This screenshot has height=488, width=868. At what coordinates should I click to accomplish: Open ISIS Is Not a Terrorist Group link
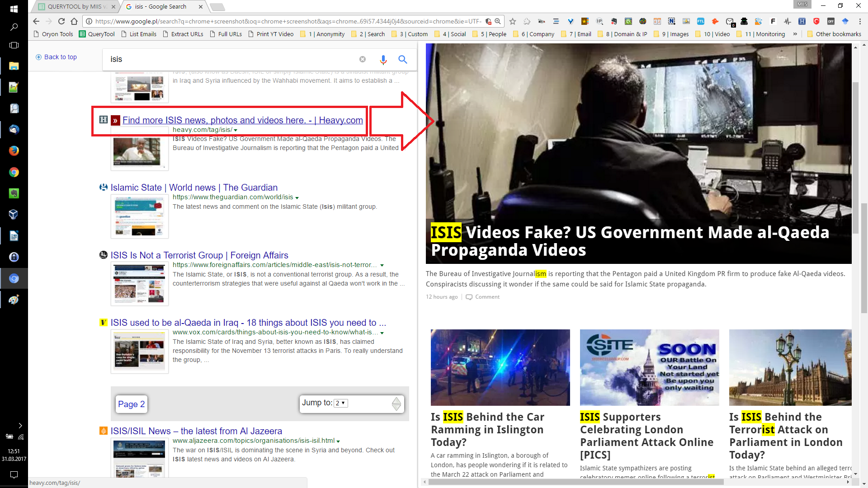point(199,255)
